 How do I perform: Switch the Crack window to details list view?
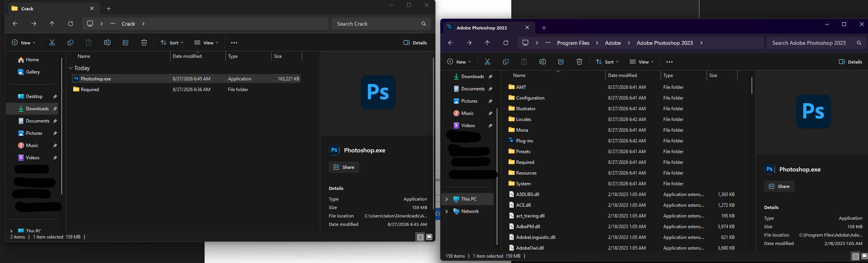coord(420,237)
